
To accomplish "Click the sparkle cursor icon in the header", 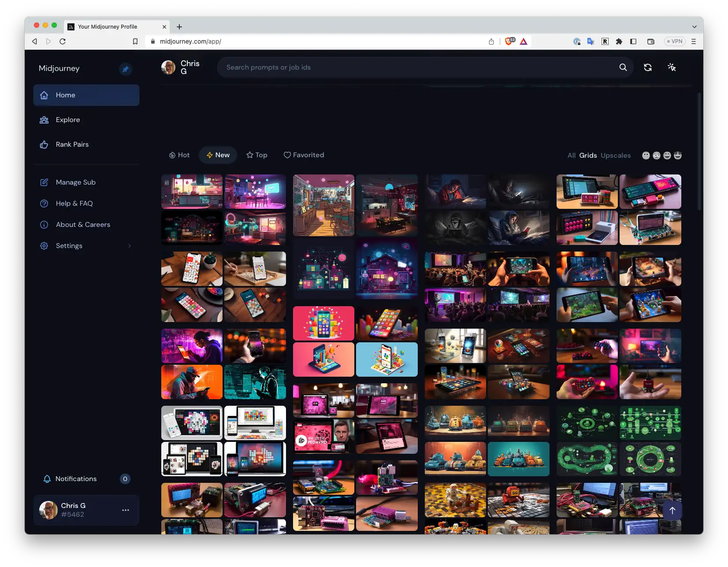I will [x=671, y=67].
